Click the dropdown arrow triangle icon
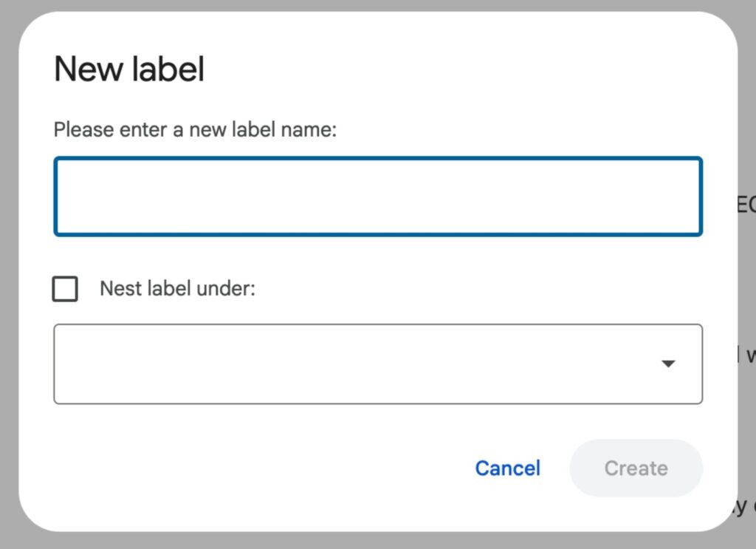756x549 pixels. coord(668,364)
